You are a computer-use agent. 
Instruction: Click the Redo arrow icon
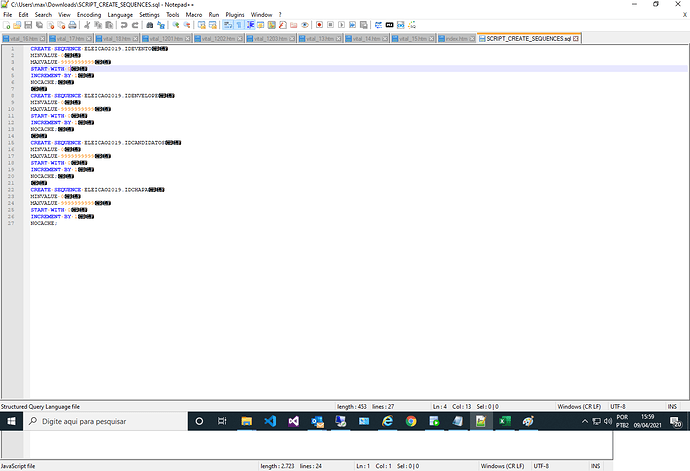(x=135, y=25)
